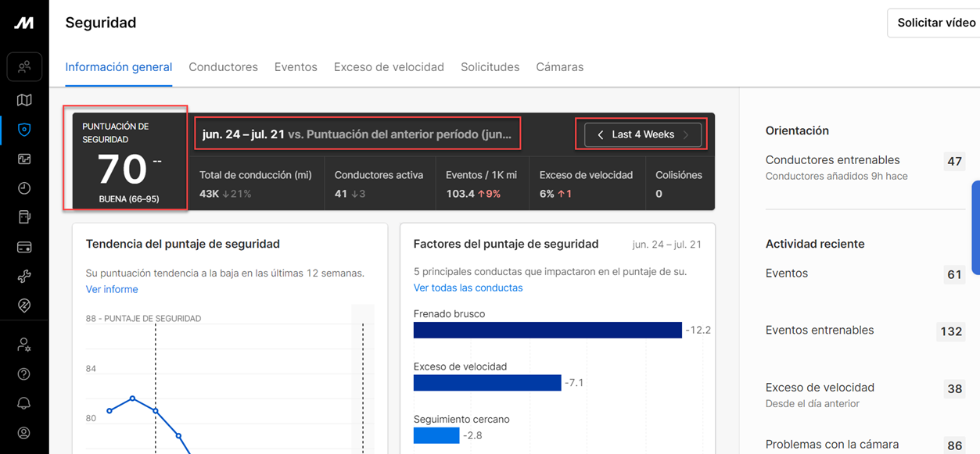Open the fleet map icon in sidebar
The width and height of the screenshot is (980, 454).
24,100
